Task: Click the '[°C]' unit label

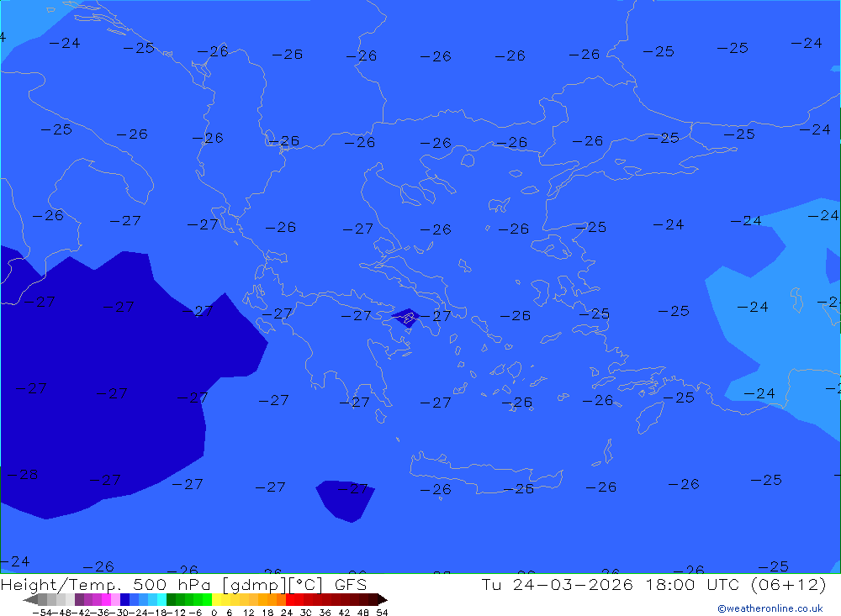Action: [x=306, y=585]
